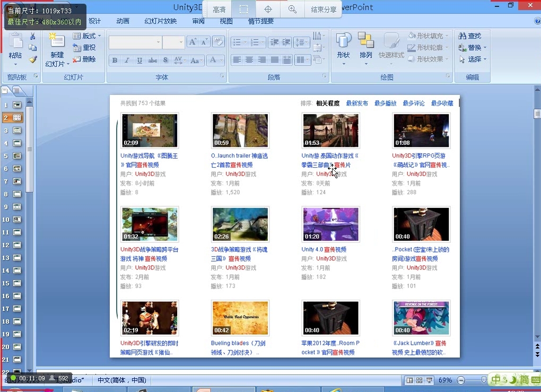Open Shape Effects menu
The width and height of the screenshot is (541, 392).
(428, 59)
